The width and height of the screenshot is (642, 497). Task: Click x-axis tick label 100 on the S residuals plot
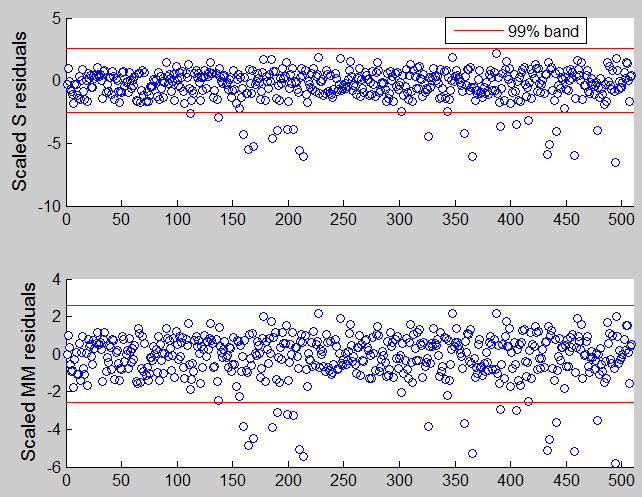click(x=177, y=219)
